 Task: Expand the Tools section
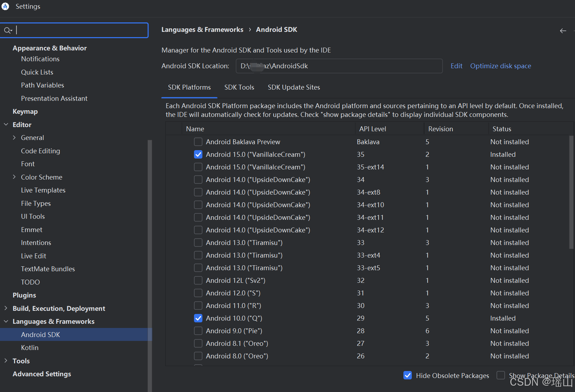click(x=6, y=361)
